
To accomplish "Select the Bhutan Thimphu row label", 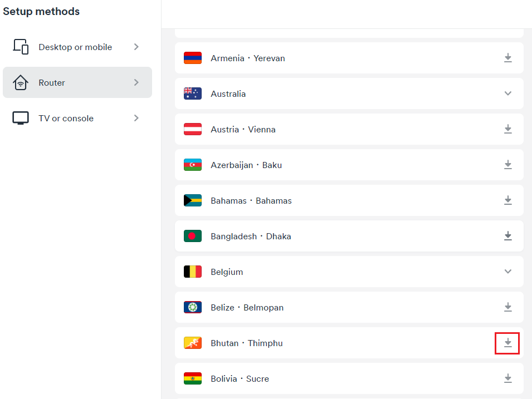I will click(246, 343).
